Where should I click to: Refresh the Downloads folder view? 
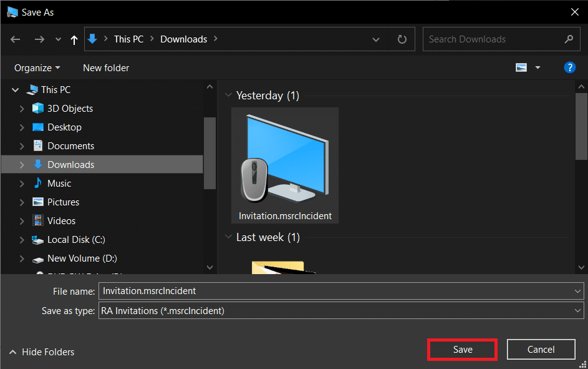[x=402, y=39]
